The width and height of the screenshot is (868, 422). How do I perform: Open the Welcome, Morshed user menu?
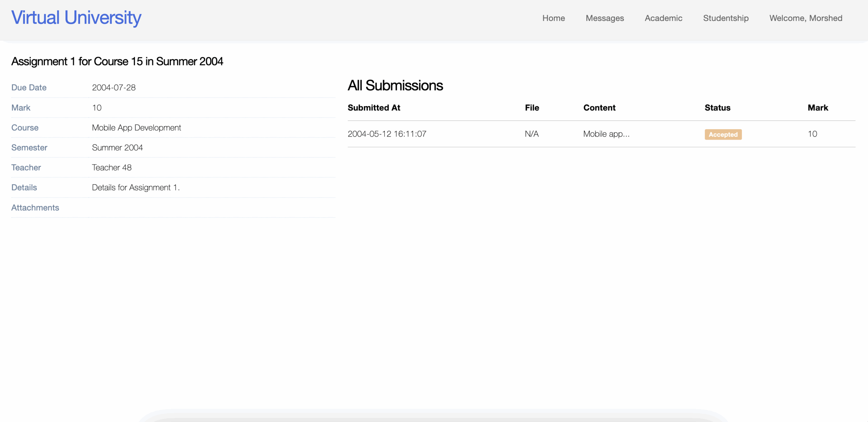(x=806, y=18)
